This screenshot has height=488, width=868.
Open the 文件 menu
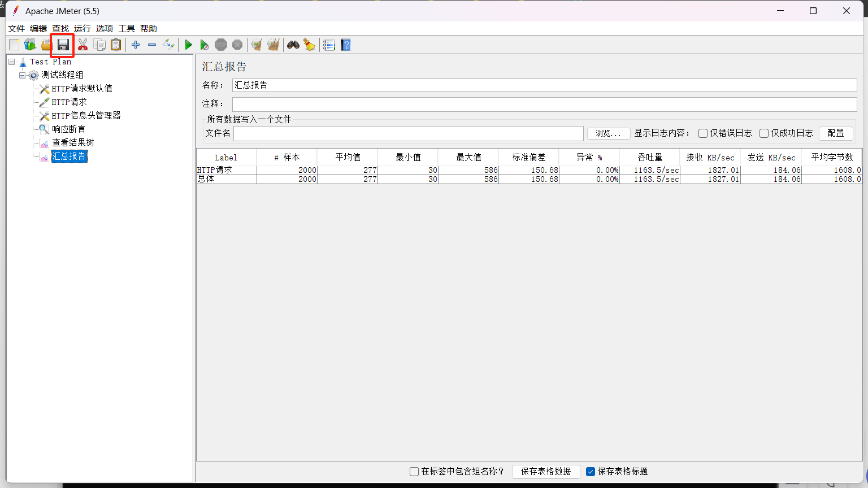click(16, 29)
